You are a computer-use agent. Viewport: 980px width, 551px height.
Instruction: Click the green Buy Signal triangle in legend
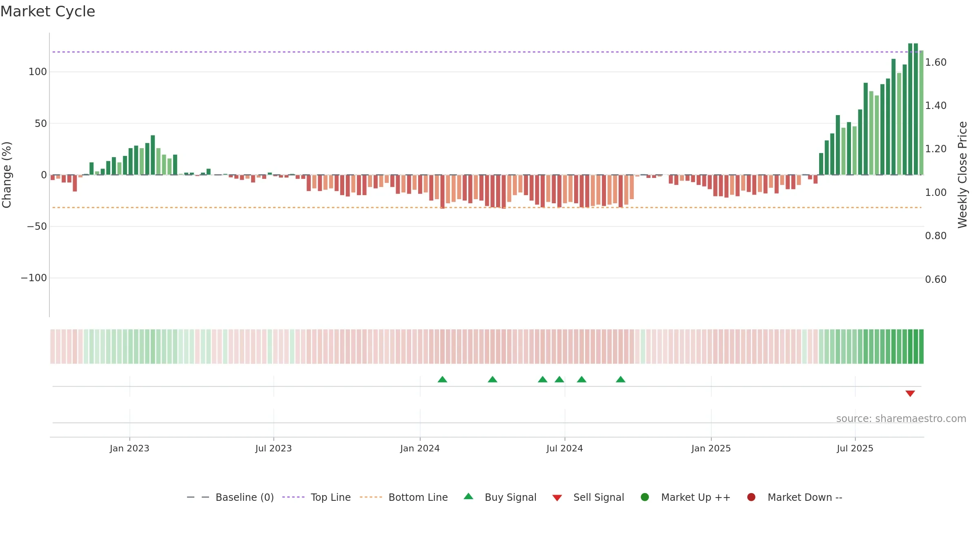pyautogui.click(x=468, y=496)
